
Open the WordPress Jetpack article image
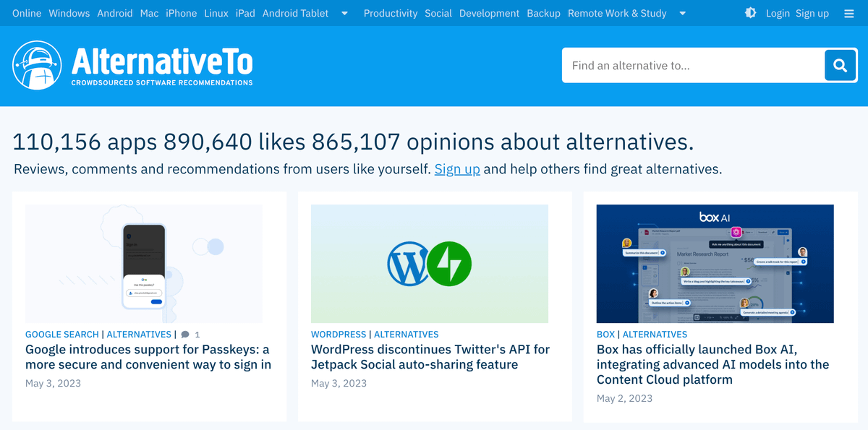pyautogui.click(x=430, y=264)
